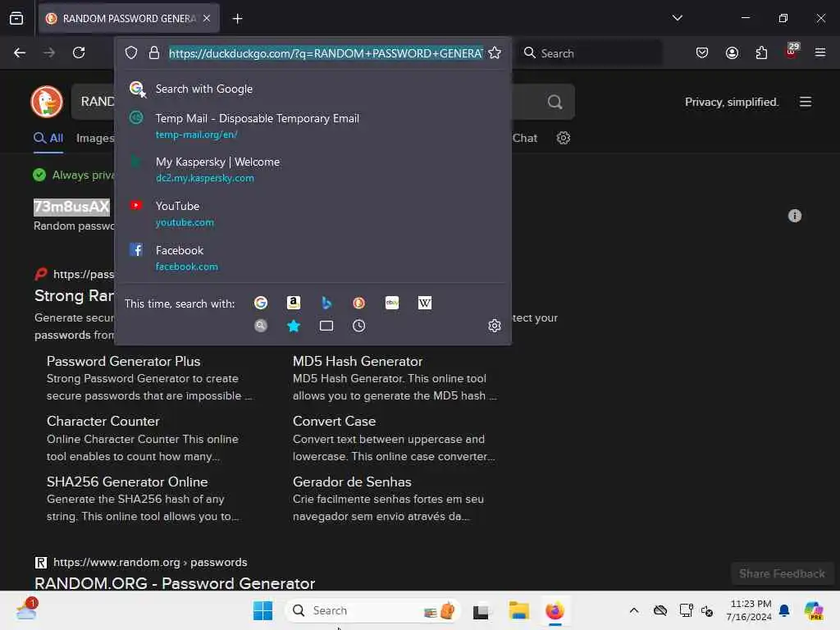Screen dimensions: 840x630
Task: Select Temp Mail Disposable Temporary Email suggestion
Action: (313, 126)
